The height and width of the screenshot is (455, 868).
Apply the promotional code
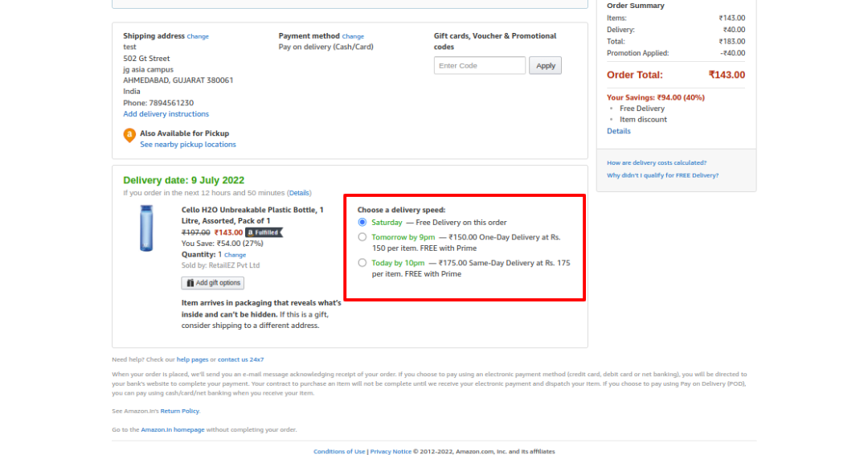545,65
